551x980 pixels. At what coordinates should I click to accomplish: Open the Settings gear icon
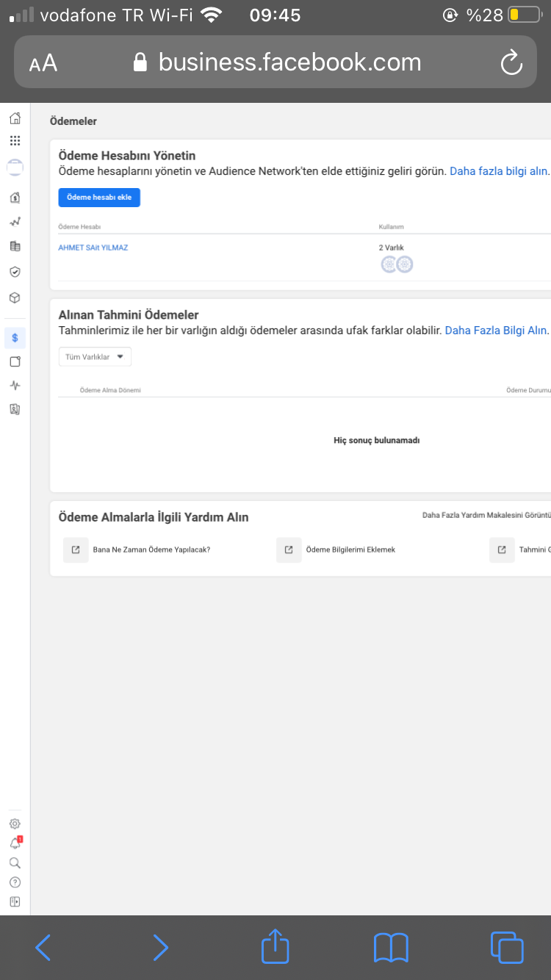[15, 824]
